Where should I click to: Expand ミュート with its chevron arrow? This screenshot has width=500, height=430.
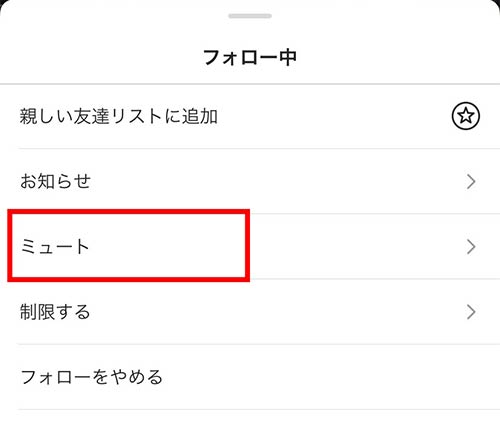471,247
